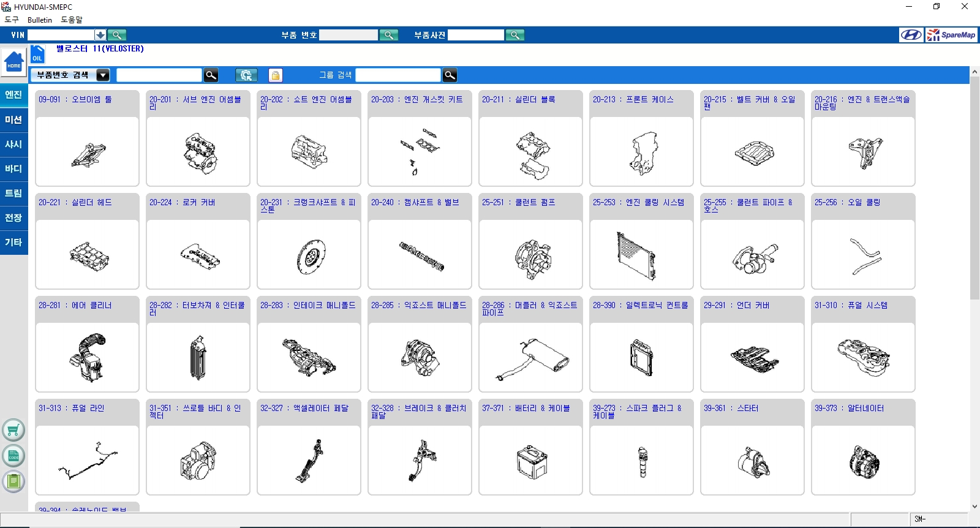Open group 20-221 실린더 헤드
The image size is (980, 528).
point(87,241)
